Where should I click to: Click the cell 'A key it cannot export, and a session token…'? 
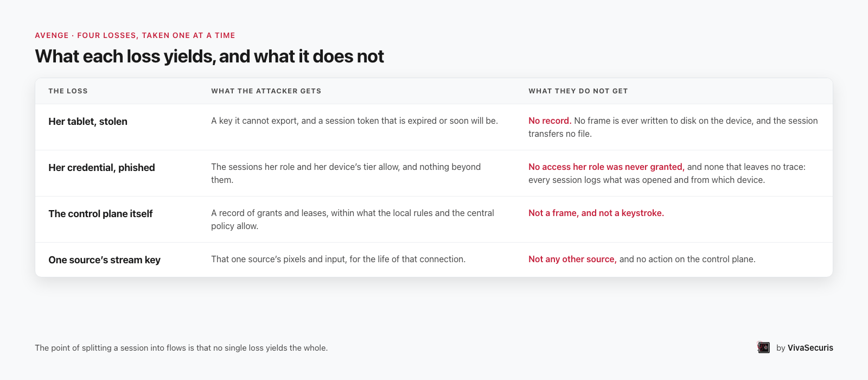coord(354,121)
